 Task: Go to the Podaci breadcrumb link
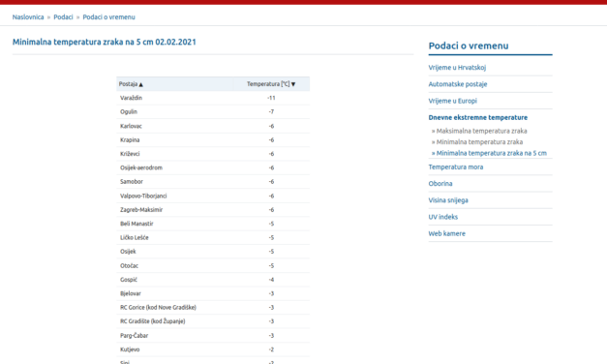pos(63,17)
